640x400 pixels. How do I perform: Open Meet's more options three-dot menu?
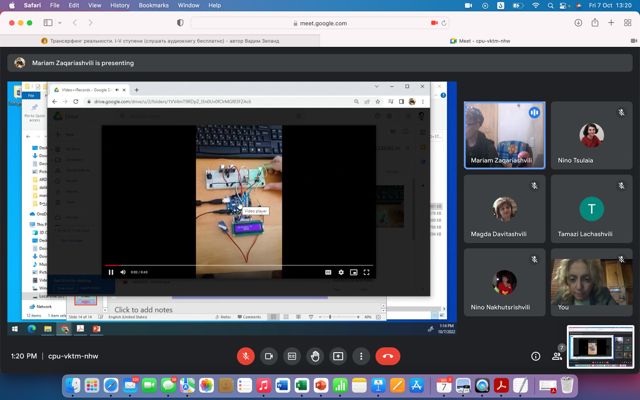pos(361,355)
